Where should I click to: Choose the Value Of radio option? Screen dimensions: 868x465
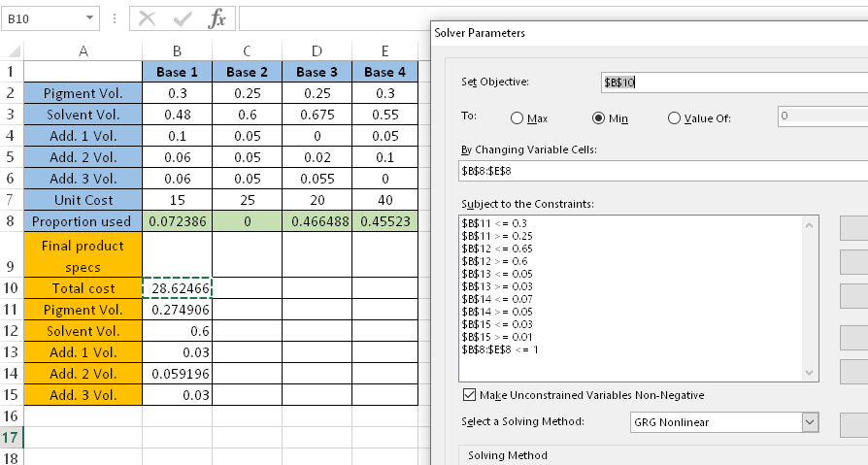point(675,118)
